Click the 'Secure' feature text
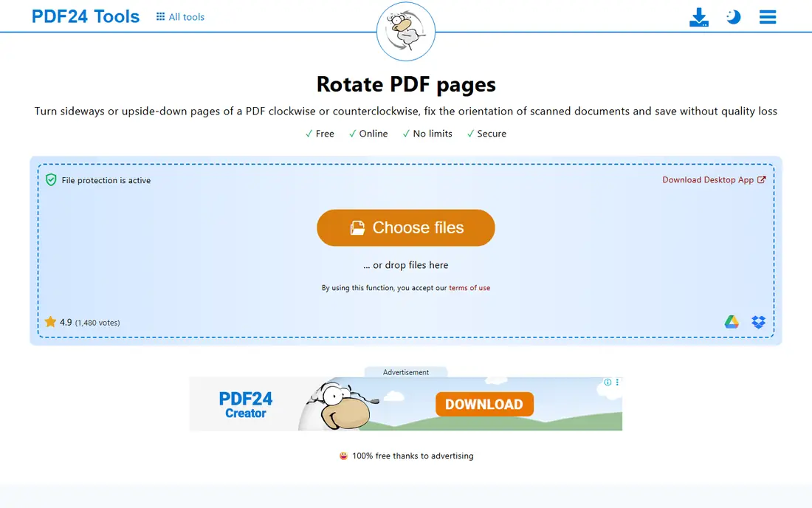The width and height of the screenshot is (812, 508). 492,134
